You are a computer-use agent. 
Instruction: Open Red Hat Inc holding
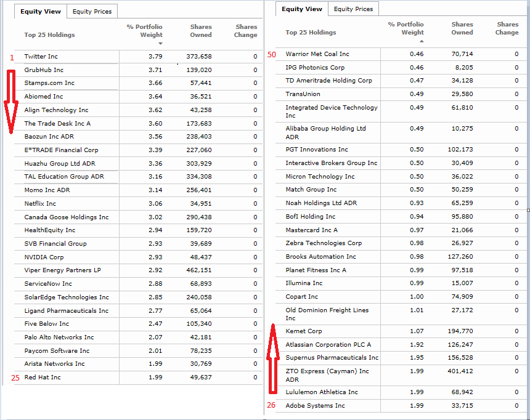[43, 378]
